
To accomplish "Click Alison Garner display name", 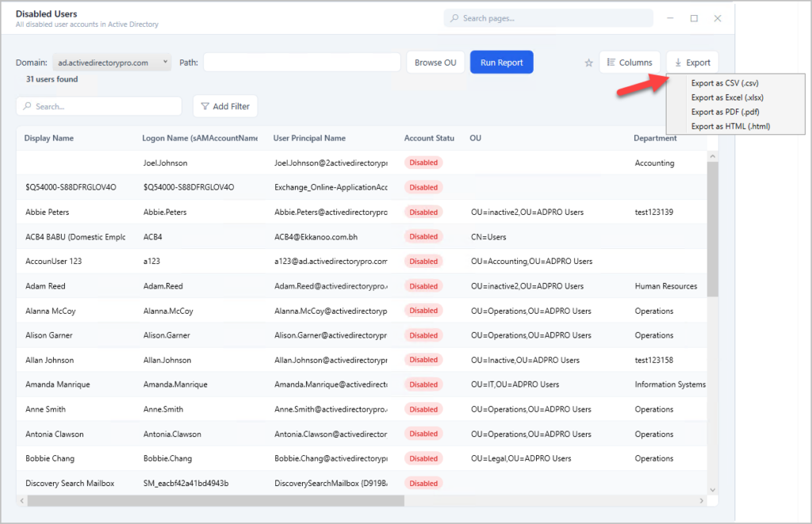I will coord(49,335).
